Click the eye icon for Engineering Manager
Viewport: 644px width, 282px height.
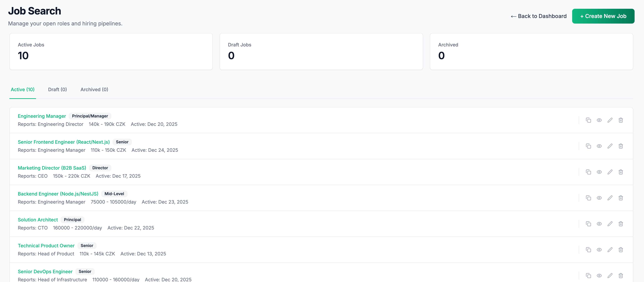(x=599, y=120)
